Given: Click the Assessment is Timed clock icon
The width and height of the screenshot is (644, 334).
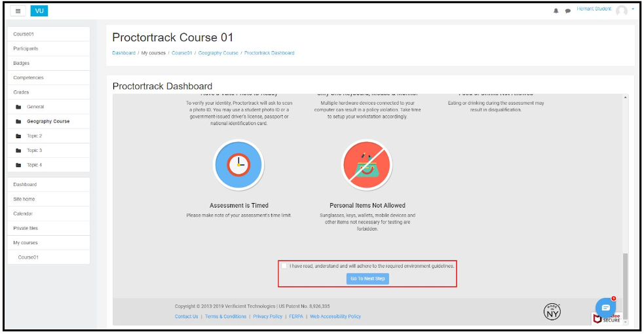Looking at the screenshot, I should (x=238, y=165).
